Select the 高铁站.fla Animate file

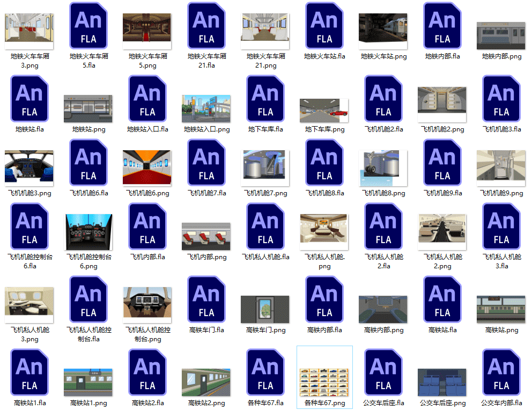coord(442,300)
